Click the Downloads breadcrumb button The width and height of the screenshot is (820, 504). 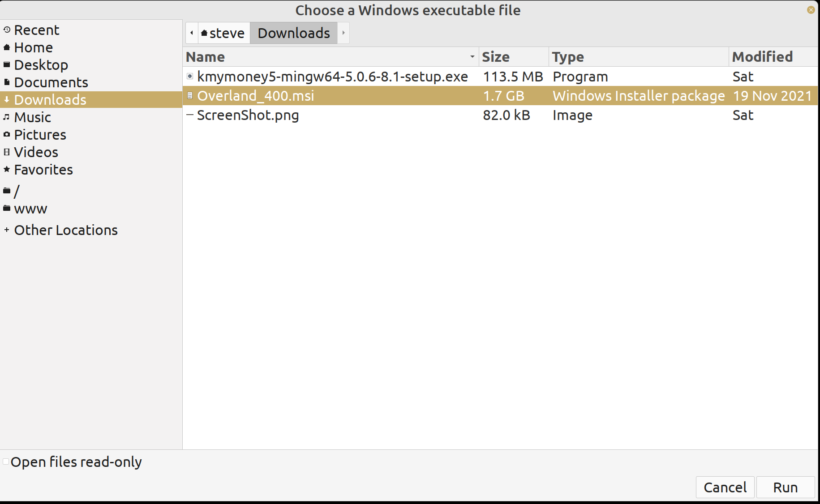coord(293,33)
